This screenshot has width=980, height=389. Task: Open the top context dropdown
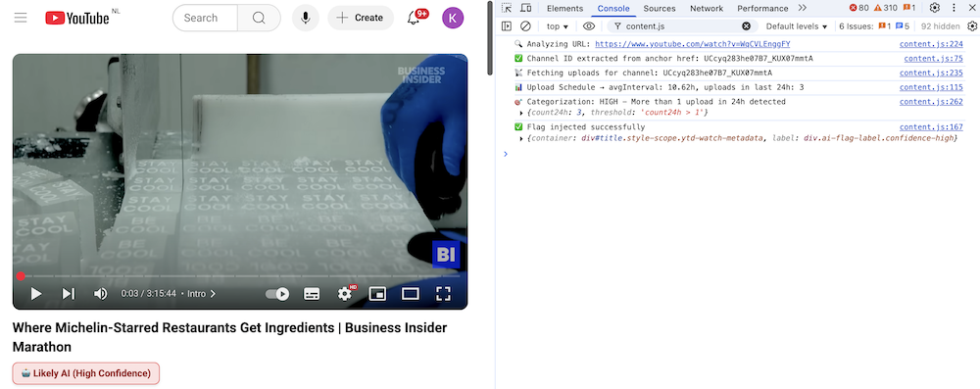point(558,26)
